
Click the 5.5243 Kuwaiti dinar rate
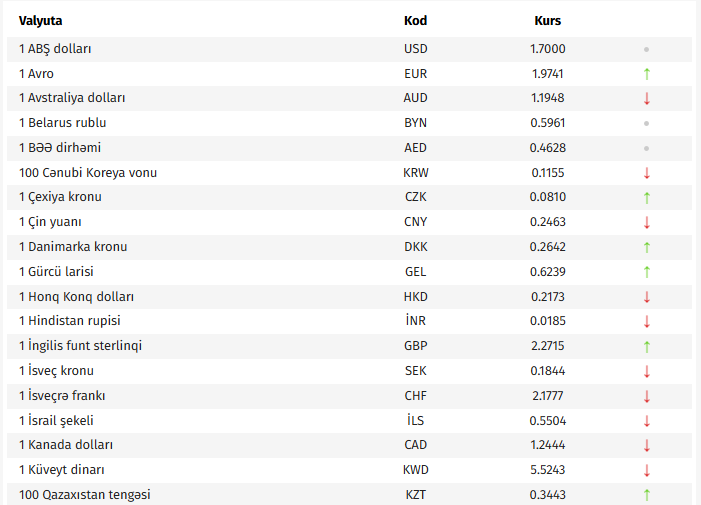tap(548, 470)
